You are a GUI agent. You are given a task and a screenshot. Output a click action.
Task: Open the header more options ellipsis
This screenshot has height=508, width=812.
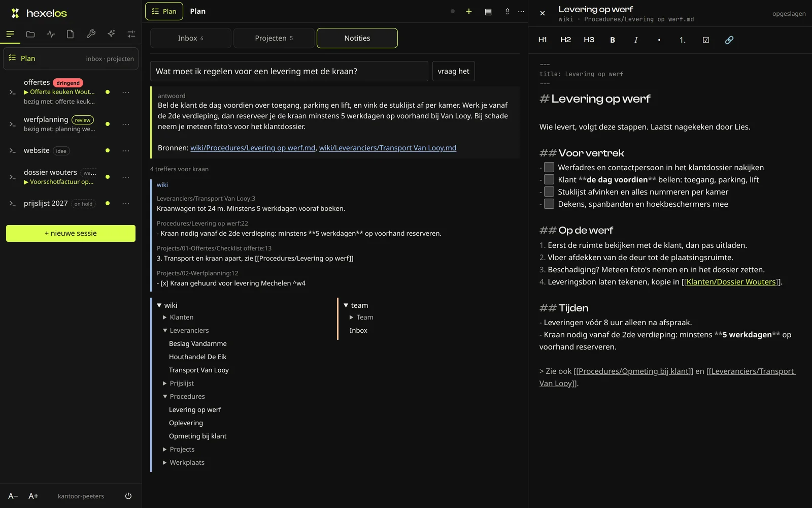pos(521,12)
